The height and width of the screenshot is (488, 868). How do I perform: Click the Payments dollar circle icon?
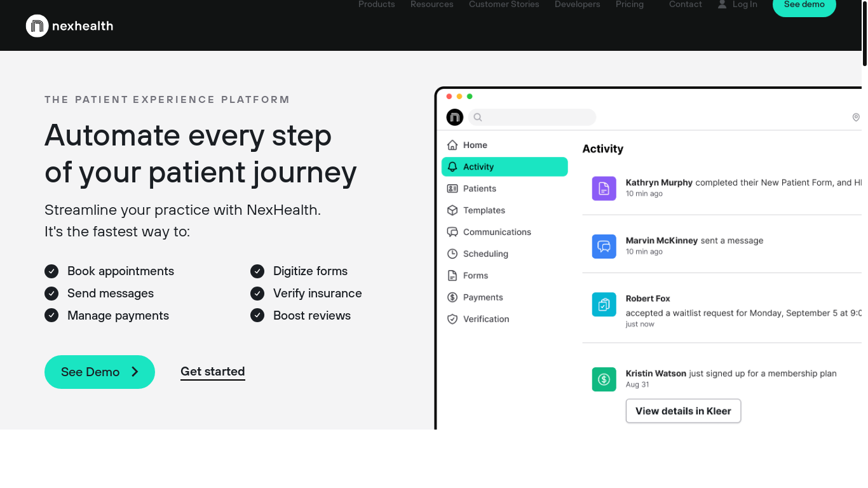(x=452, y=297)
